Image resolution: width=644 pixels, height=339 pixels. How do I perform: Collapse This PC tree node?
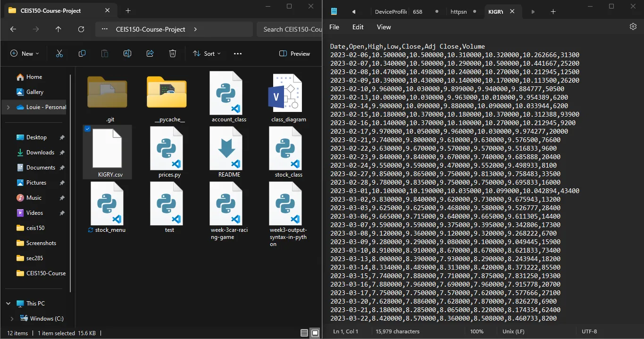point(8,304)
